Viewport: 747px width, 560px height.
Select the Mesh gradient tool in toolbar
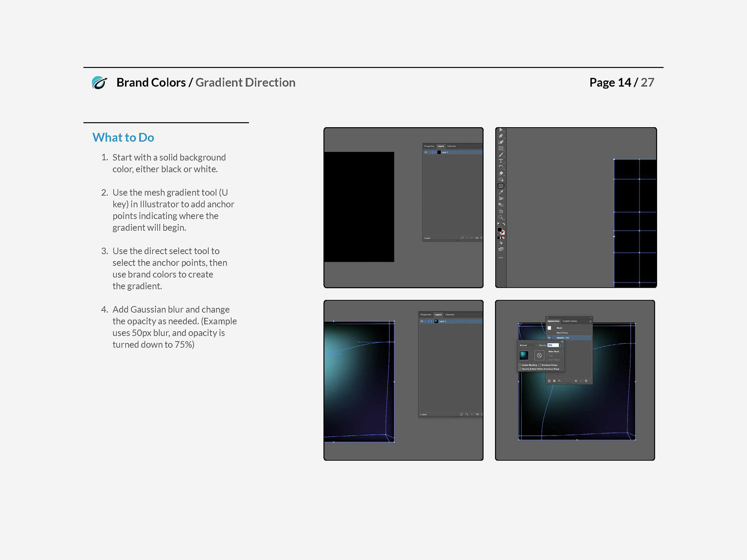[x=501, y=186]
